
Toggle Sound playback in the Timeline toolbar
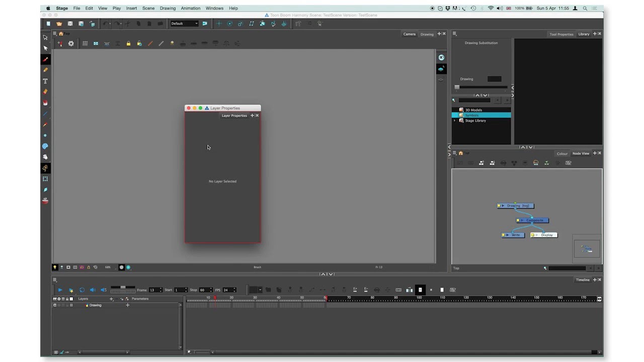(93, 290)
